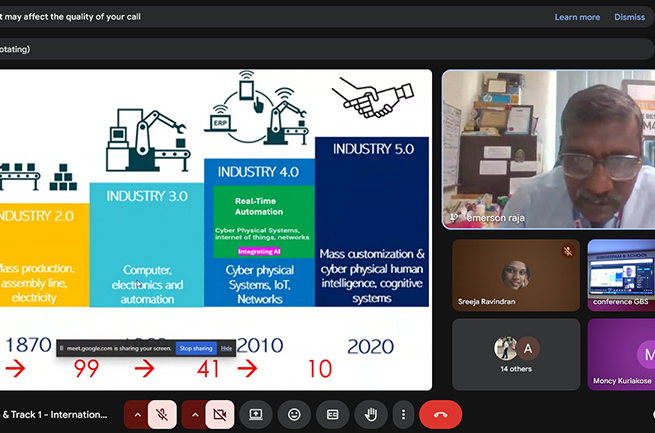Hide the screen sharing notification bar
The image size is (655, 433).
click(x=227, y=348)
